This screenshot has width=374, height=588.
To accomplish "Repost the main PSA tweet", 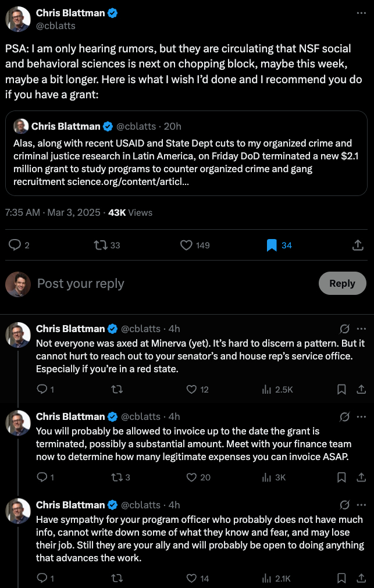I will click(x=101, y=245).
